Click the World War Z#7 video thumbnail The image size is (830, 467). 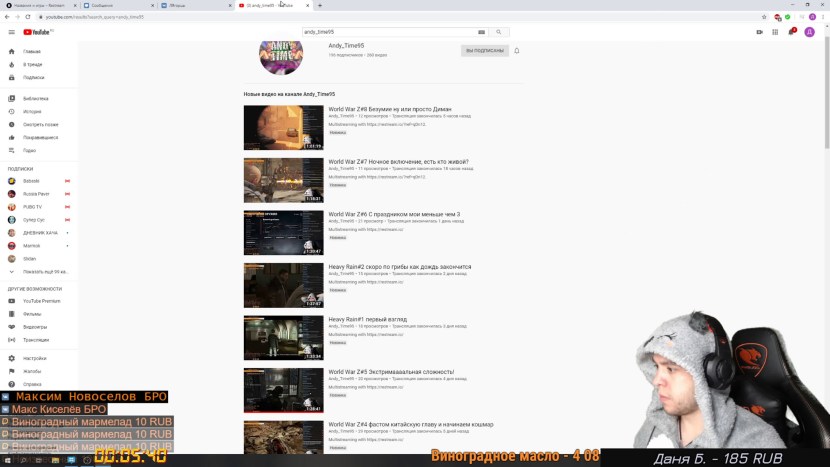283,180
